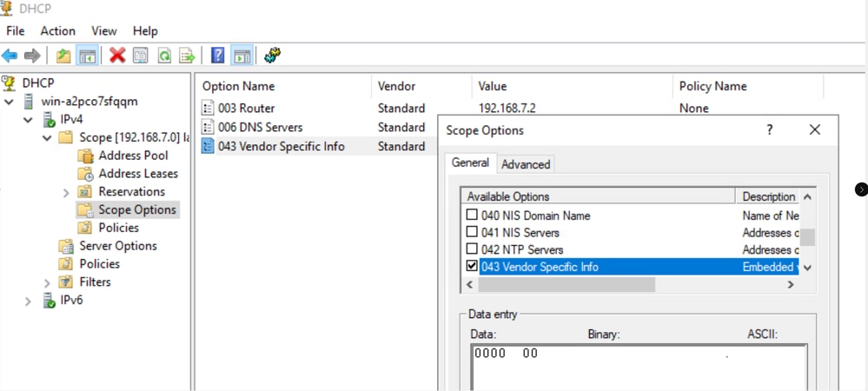Select the Scope Options tree item
Viewport: 868px width, 391px height.
point(137,210)
